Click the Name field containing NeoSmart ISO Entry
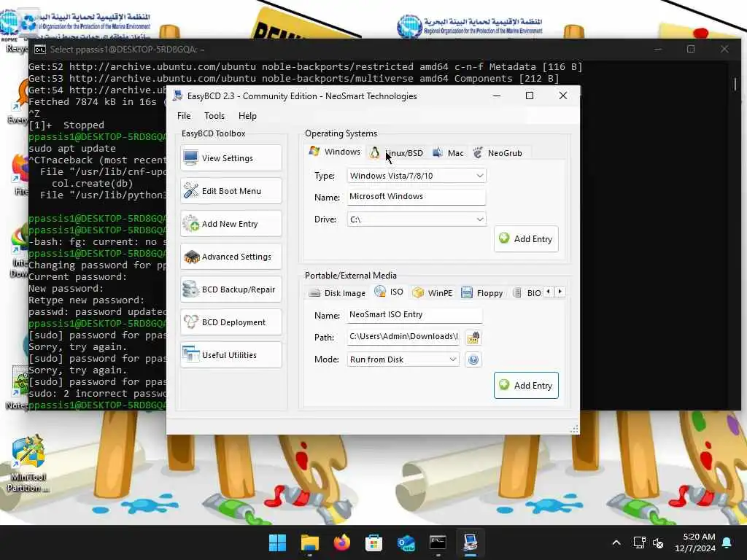The width and height of the screenshot is (747, 560). tap(414, 315)
